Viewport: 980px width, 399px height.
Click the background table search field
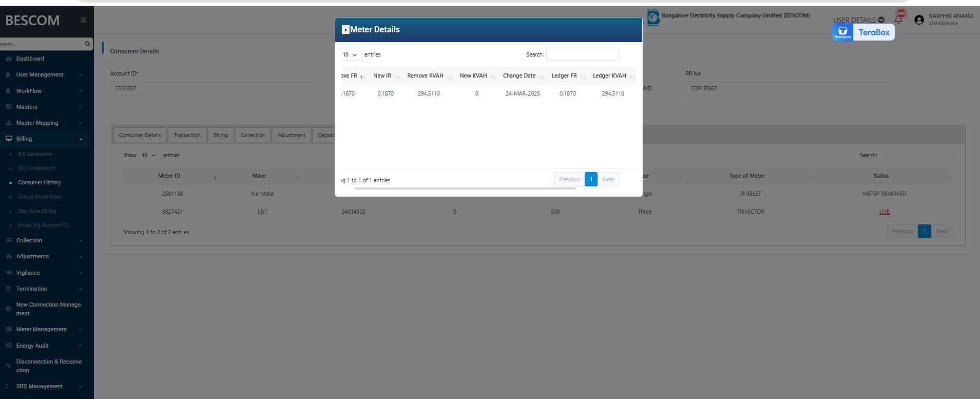pyautogui.click(x=916, y=155)
